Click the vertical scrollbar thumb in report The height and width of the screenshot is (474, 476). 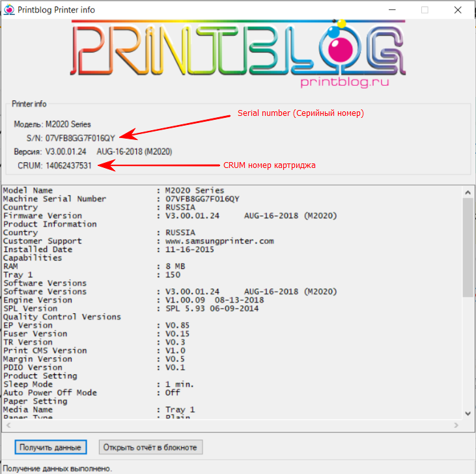pyautogui.click(x=468, y=247)
